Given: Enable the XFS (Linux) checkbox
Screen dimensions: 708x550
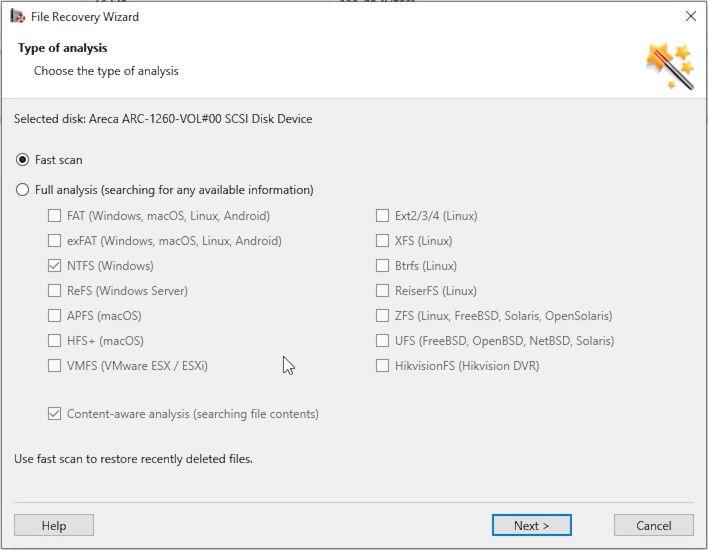Looking at the screenshot, I should (x=382, y=241).
